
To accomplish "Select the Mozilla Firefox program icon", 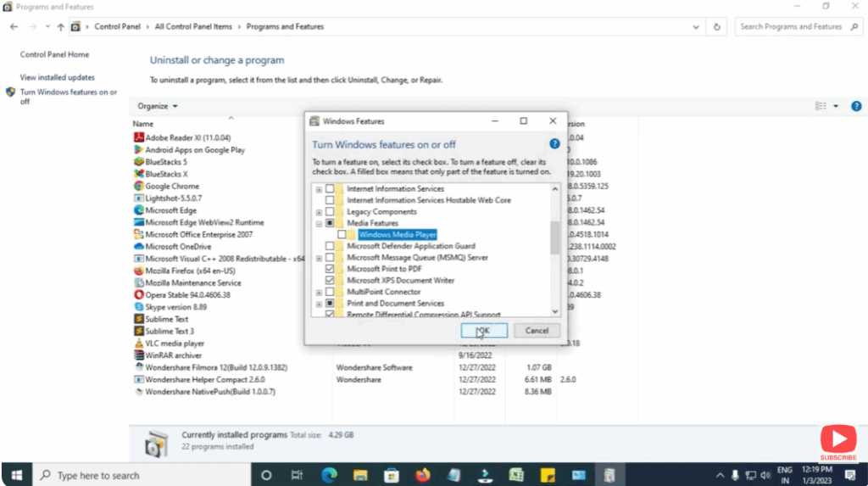I will (139, 271).
